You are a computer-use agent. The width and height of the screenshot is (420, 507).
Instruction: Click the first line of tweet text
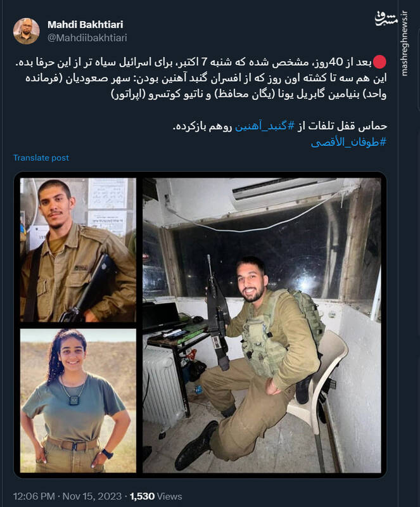[x=200, y=62]
